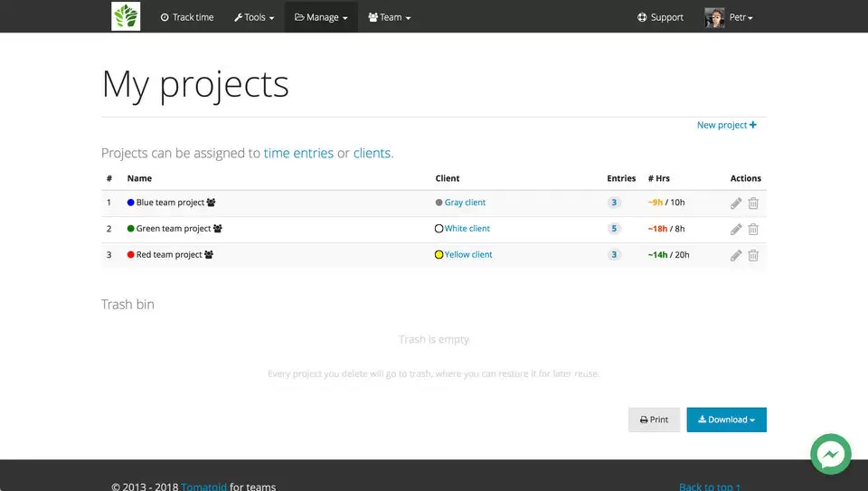Viewport: 868px width, 491px height.
Task: Click the ~14h / 20h hours value
Action: 669,255
